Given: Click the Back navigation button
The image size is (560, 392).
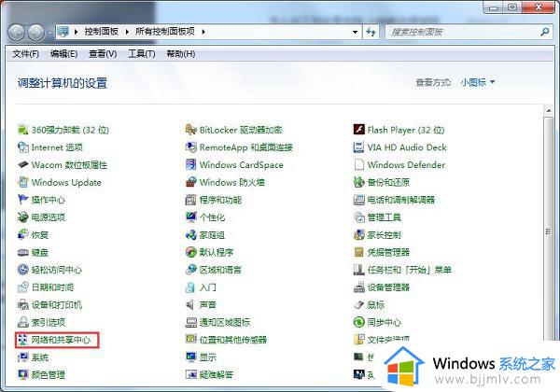Looking at the screenshot, I should pos(17,33).
